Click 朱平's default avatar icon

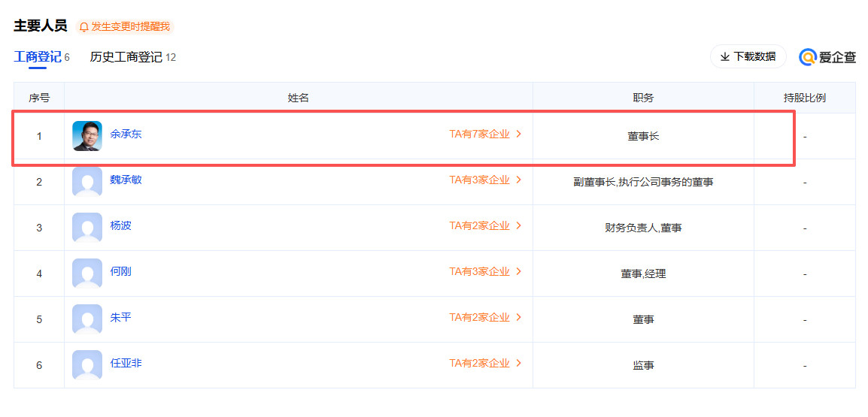click(87, 319)
